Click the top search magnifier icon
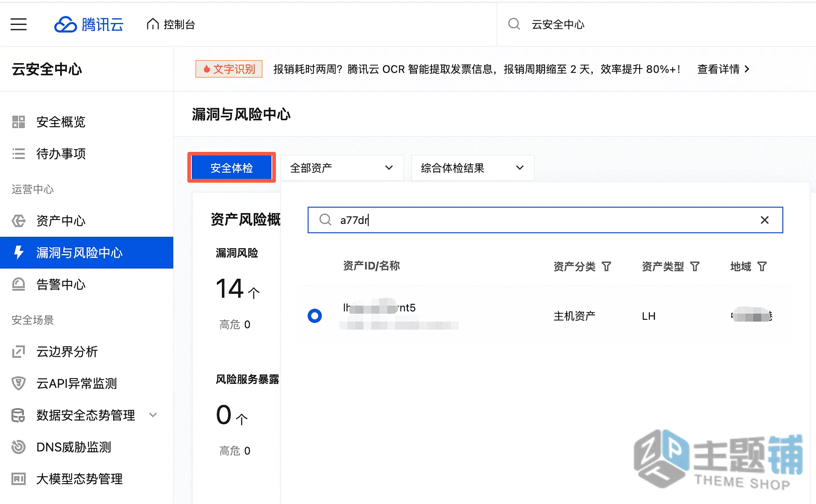 click(x=514, y=24)
